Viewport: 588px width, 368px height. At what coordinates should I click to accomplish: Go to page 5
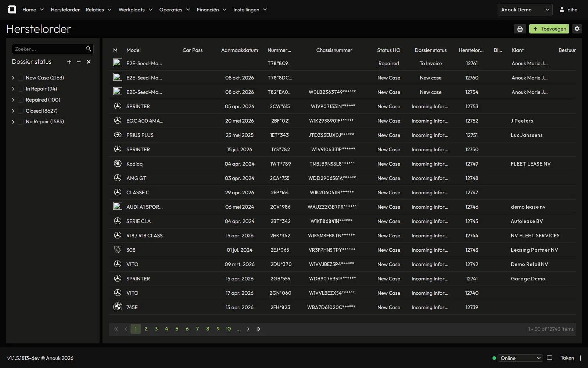click(x=177, y=329)
